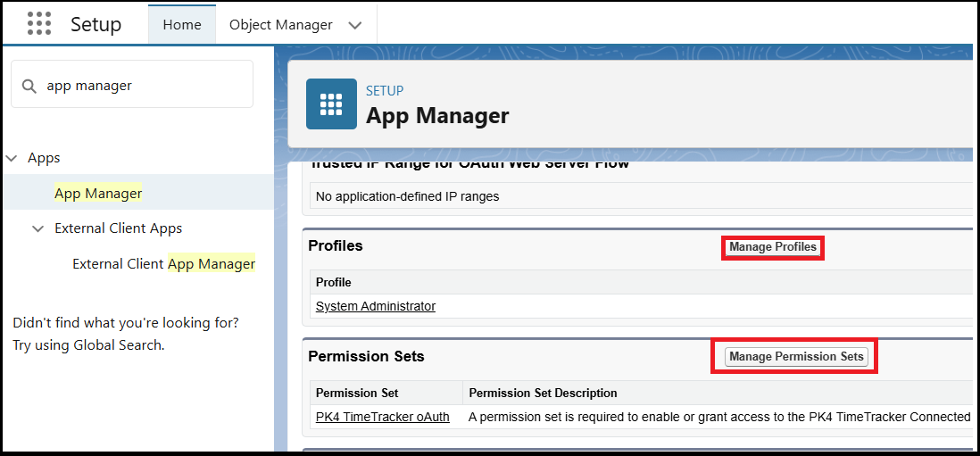Open the PK4 TimeTracker oAuth permission set link
The width and height of the screenshot is (980, 456).
pyautogui.click(x=383, y=418)
